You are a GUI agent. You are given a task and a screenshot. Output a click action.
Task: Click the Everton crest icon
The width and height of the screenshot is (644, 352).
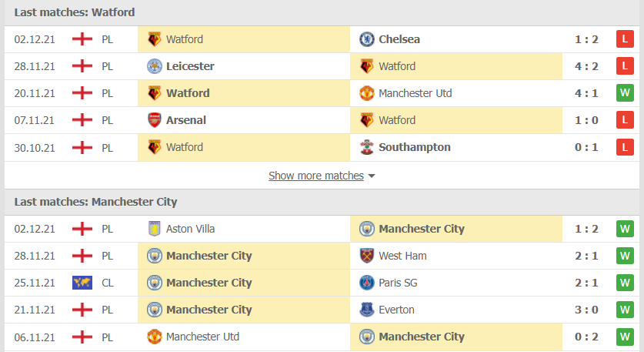coord(366,310)
